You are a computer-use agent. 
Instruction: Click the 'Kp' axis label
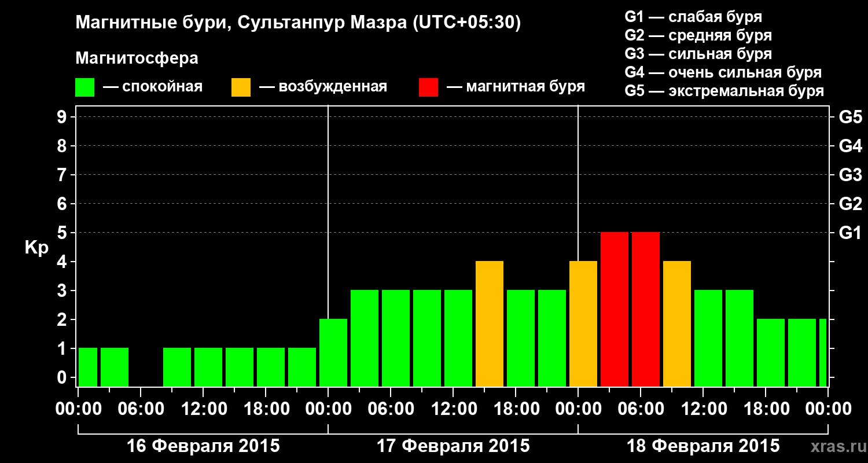click(x=36, y=248)
